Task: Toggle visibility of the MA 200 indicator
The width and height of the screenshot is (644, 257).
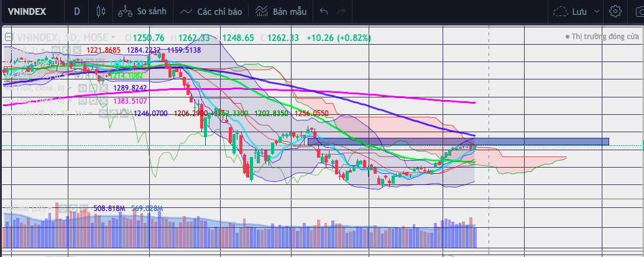Action: coord(81,100)
